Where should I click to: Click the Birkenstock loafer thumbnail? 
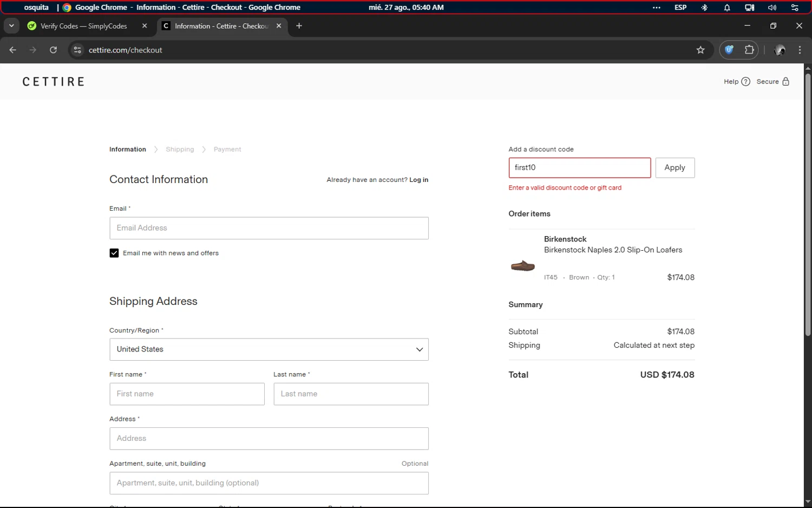(523, 266)
